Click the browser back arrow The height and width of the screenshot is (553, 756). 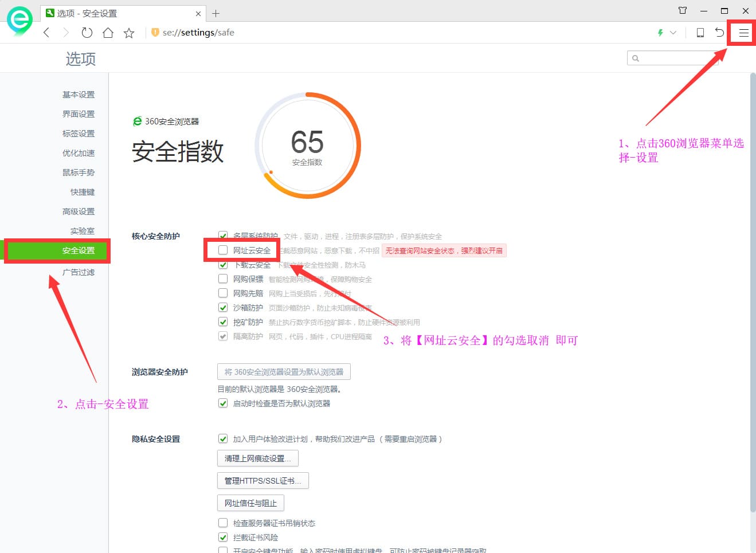46,33
